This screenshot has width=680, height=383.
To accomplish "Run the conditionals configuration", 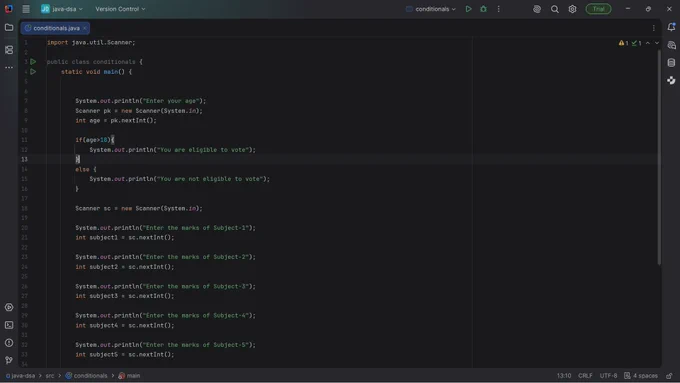I will tap(468, 9).
